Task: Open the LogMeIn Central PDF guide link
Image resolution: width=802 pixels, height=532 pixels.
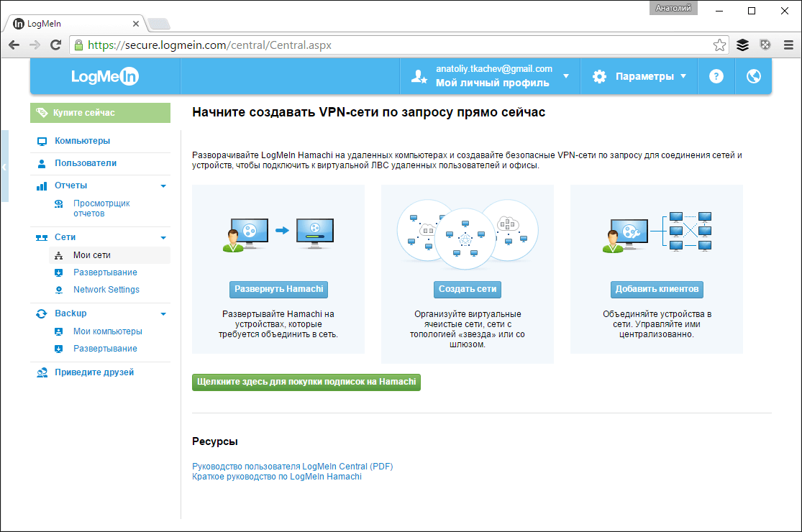Action: pos(293,467)
